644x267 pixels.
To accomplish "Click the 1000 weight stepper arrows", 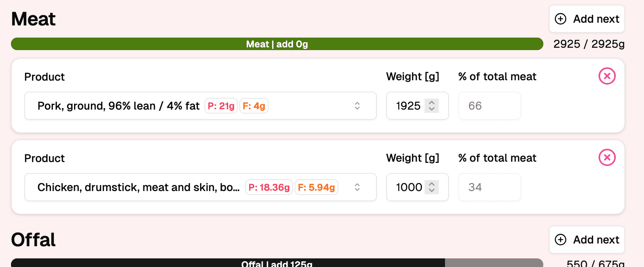I will [432, 187].
